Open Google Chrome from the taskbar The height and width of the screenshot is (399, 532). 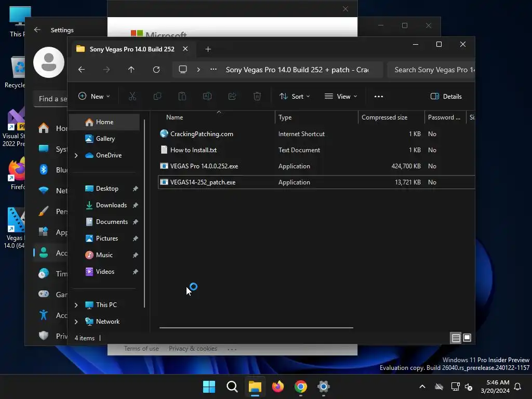click(x=301, y=387)
